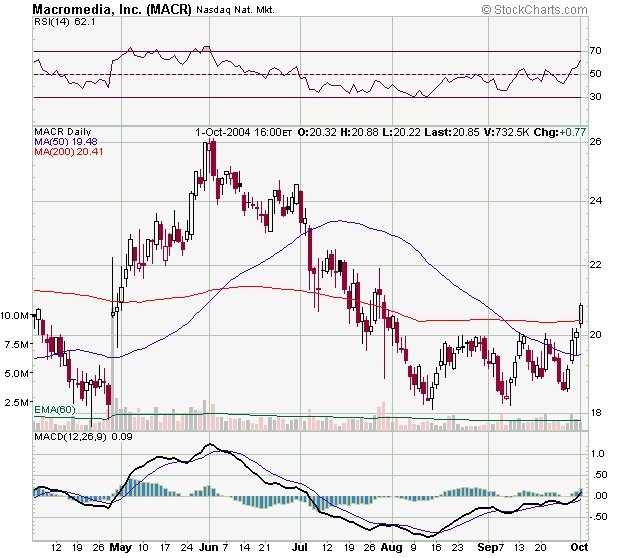Click the low value 'L:20.22'
This screenshot has height=558, width=620.
401,132
